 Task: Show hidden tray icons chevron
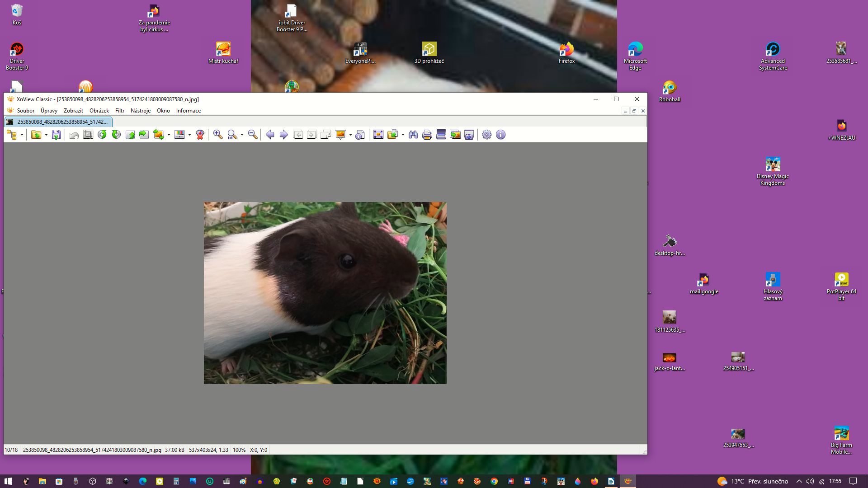pos(799,481)
